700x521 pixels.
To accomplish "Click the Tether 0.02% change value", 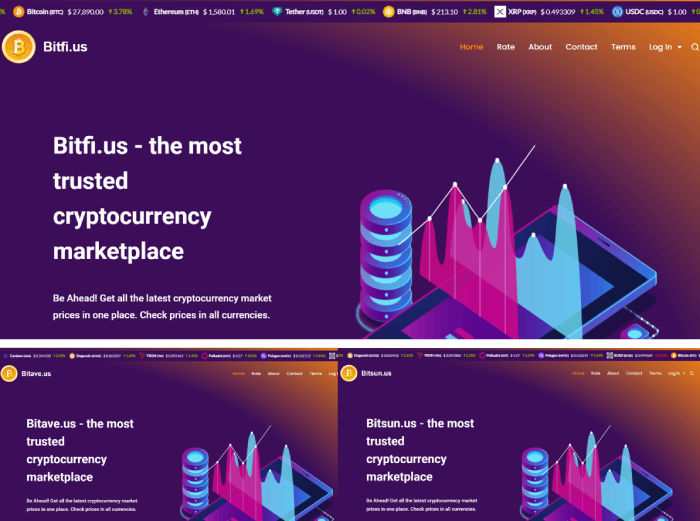I will coord(363,12).
